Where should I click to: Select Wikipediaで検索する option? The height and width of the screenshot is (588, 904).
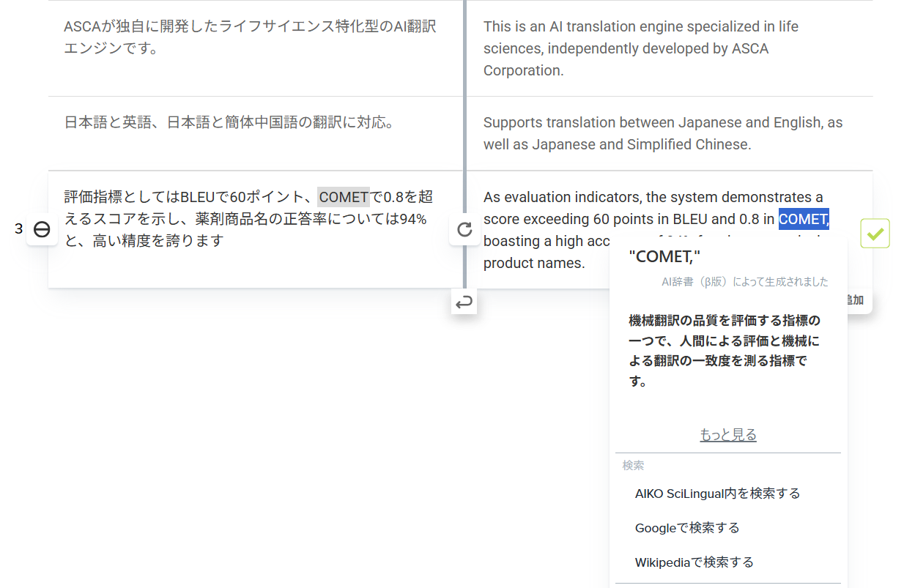click(x=694, y=562)
